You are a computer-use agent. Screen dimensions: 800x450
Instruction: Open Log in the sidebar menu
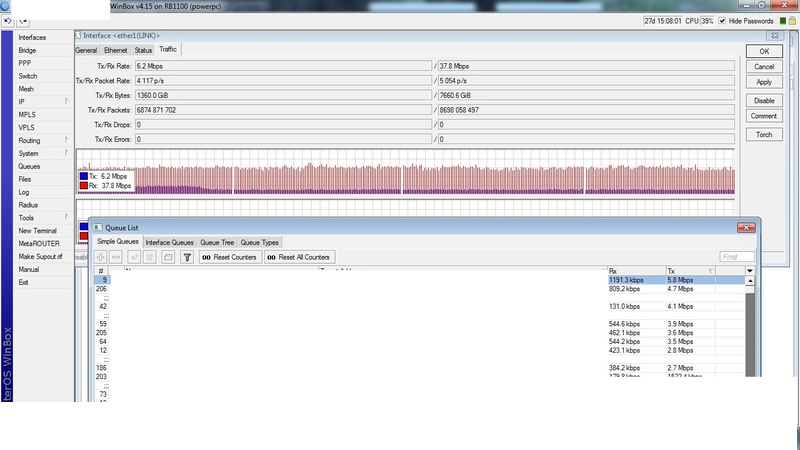[23, 192]
